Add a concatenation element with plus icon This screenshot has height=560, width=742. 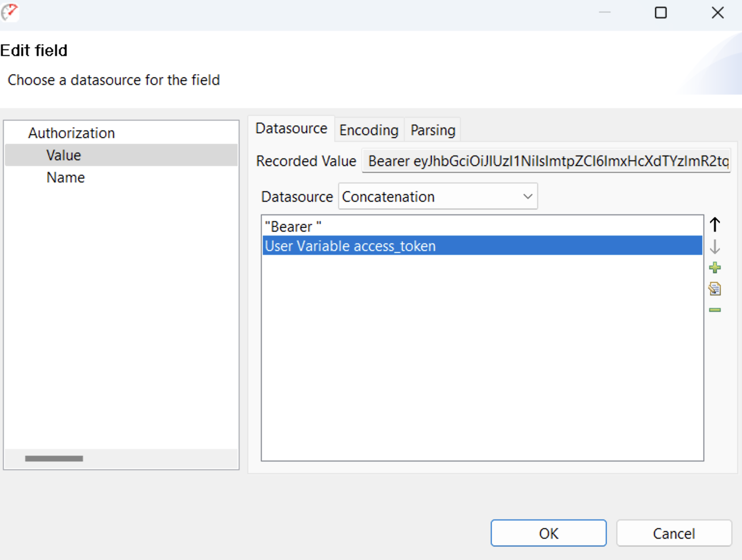click(715, 267)
